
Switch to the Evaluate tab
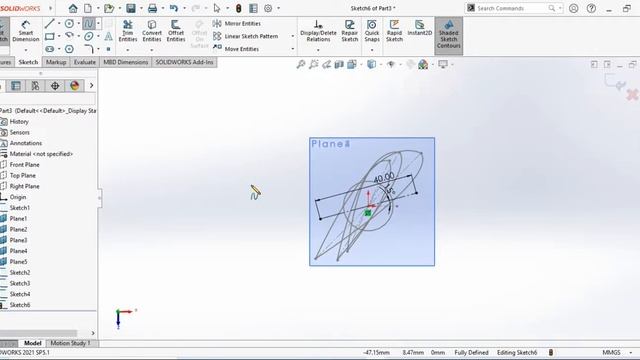(x=84, y=62)
